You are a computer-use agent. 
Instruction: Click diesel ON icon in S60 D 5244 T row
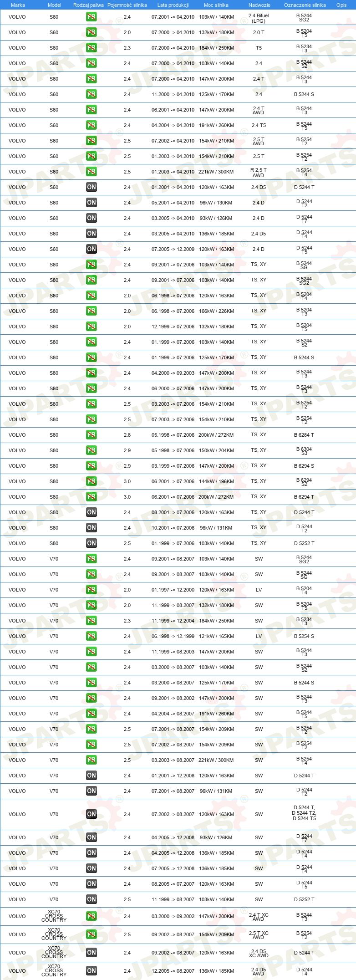point(92,187)
